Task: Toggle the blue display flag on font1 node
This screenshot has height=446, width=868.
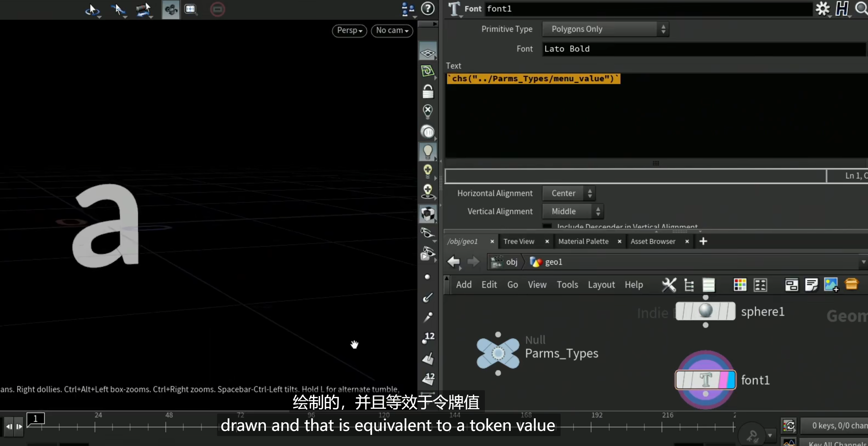Action: (x=731, y=380)
